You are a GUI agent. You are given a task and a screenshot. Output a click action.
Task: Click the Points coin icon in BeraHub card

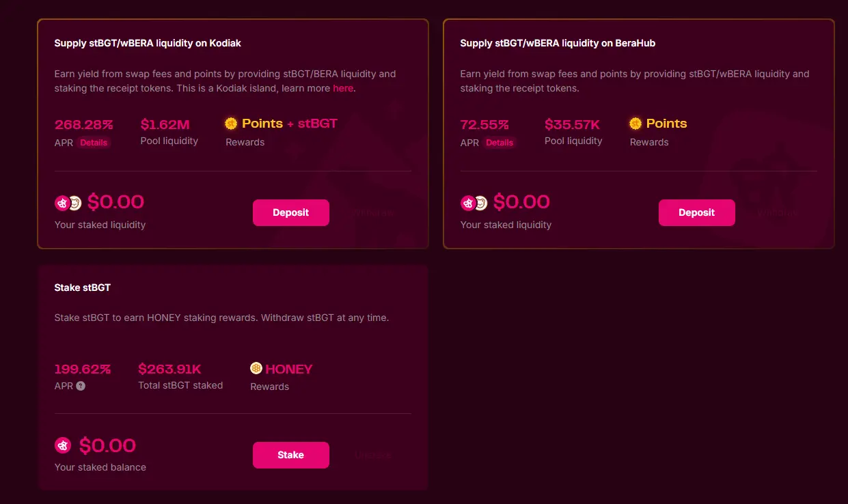click(635, 124)
